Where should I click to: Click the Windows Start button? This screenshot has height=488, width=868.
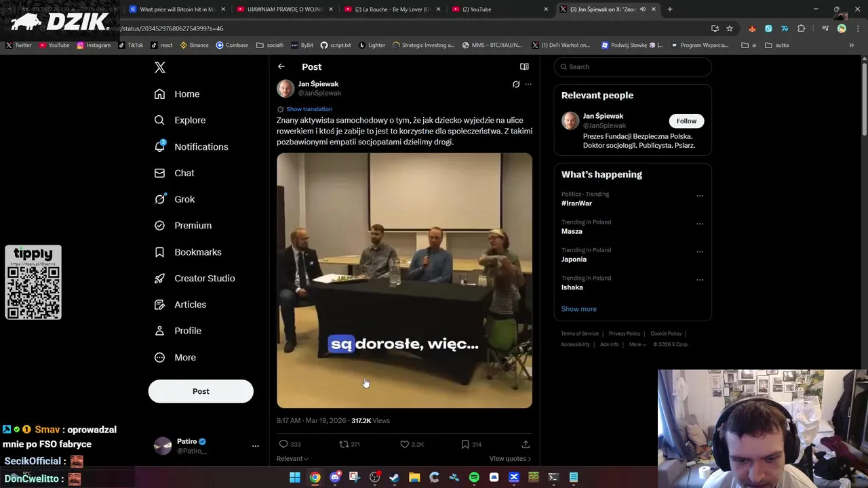click(295, 477)
